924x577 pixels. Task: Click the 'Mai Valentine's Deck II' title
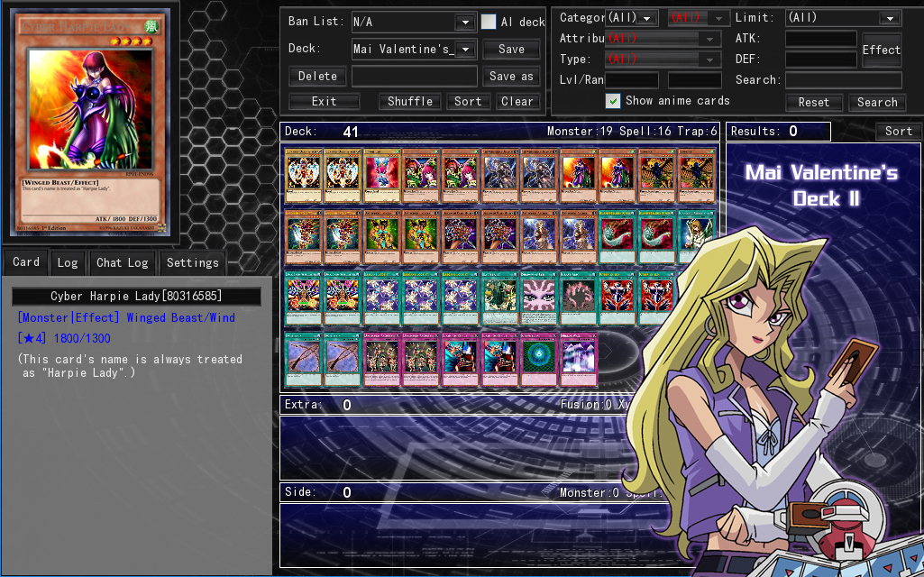[821, 185]
